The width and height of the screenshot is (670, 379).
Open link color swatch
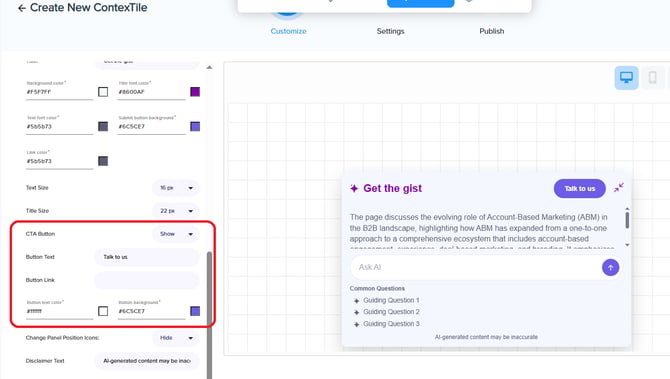(103, 161)
